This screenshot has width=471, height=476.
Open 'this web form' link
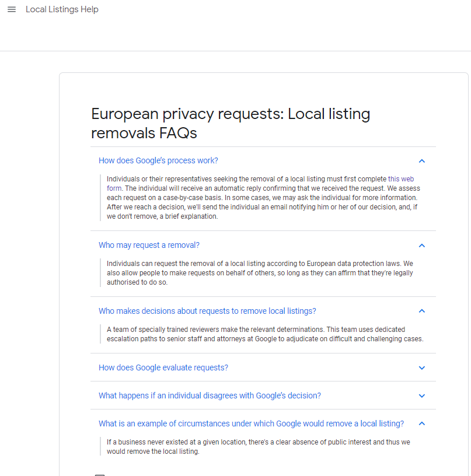pos(401,179)
